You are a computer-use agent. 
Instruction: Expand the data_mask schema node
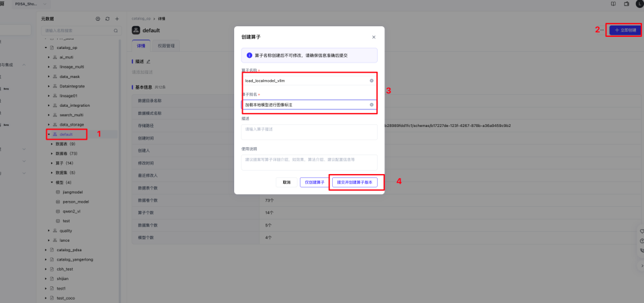(x=49, y=77)
